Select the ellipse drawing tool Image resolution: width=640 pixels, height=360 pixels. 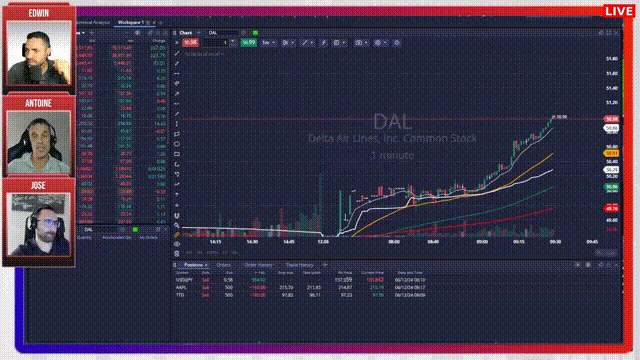click(x=177, y=144)
